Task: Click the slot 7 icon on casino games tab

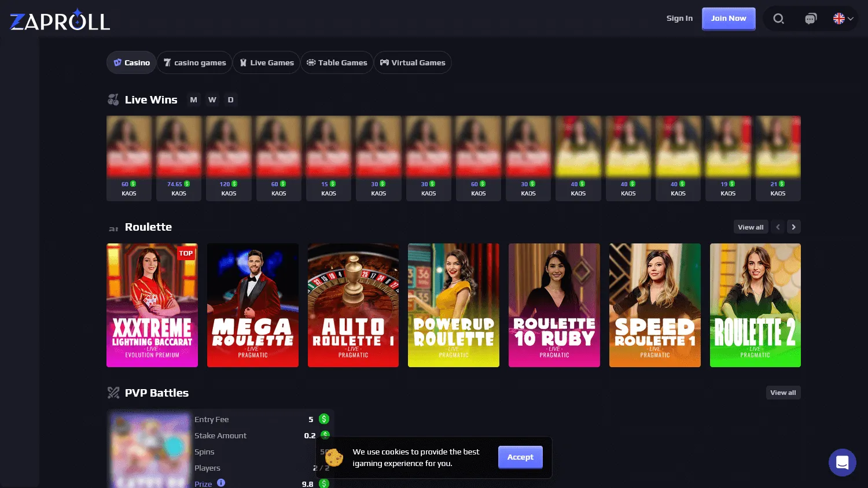Action: pyautogui.click(x=167, y=62)
